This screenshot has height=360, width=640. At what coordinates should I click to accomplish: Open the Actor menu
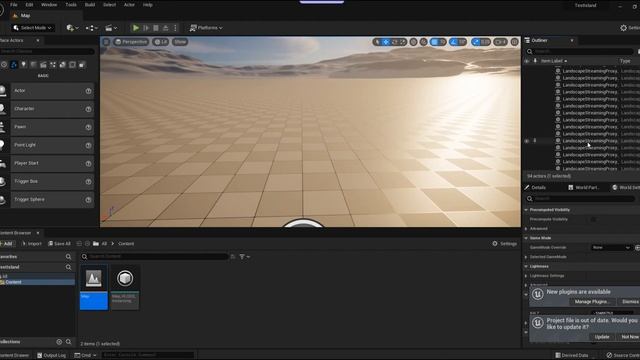point(129,5)
